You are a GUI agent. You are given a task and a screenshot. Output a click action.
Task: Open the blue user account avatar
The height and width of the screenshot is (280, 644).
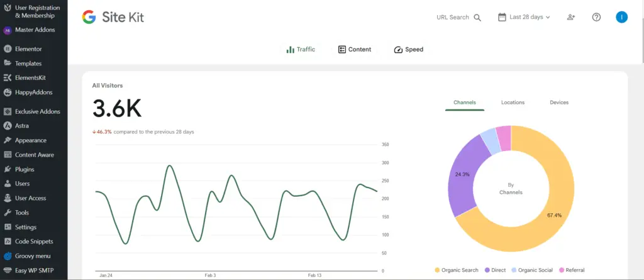point(622,17)
